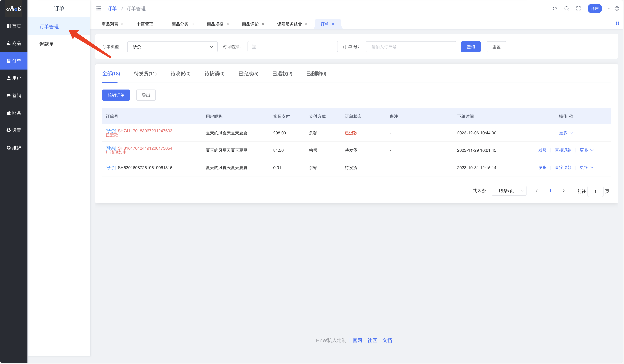This screenshot has height=364, width=624.
Task: Switch to the 已完成(5) tab
Action: pos(248,74)
